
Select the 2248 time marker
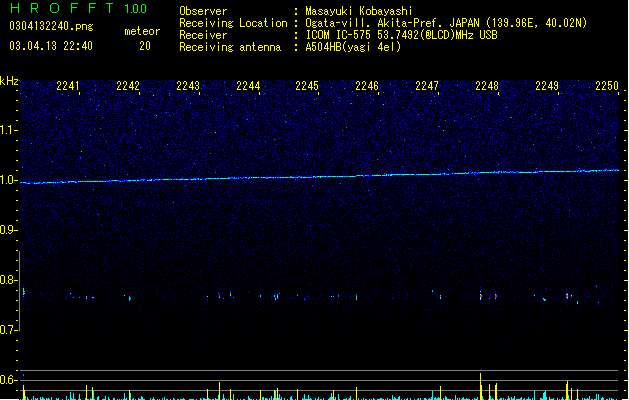tap(487, 86)
